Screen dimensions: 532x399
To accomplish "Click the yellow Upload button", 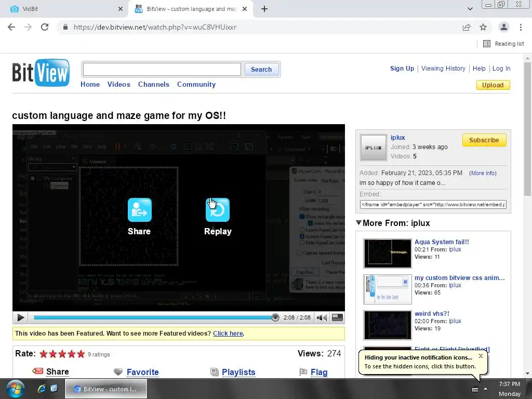I will tap(493, 85).
